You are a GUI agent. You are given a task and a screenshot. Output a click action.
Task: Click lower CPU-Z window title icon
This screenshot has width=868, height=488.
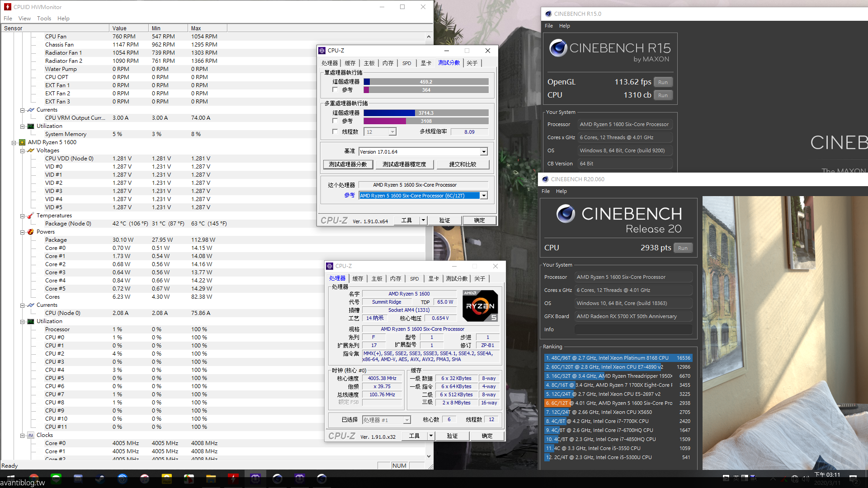(x=330, y=266)
